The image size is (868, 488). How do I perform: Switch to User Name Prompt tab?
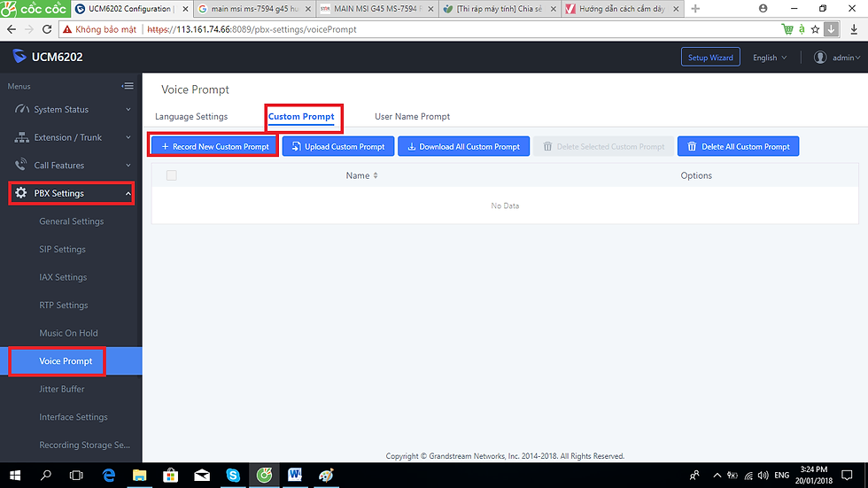tap(412, 116)
